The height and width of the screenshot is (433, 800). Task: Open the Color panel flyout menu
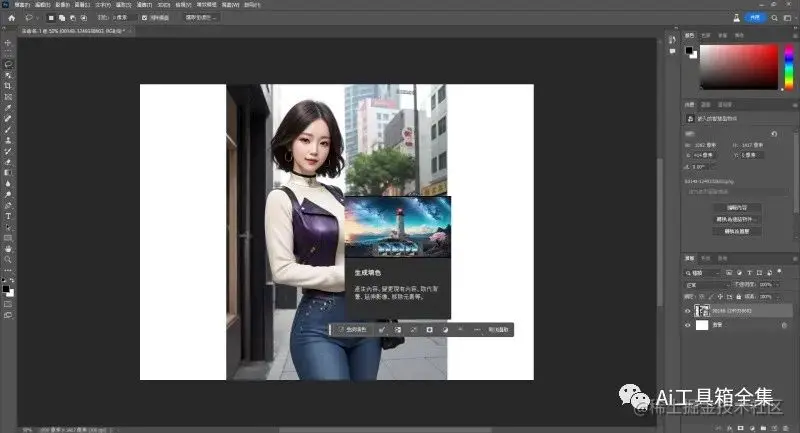pos(795,35)
